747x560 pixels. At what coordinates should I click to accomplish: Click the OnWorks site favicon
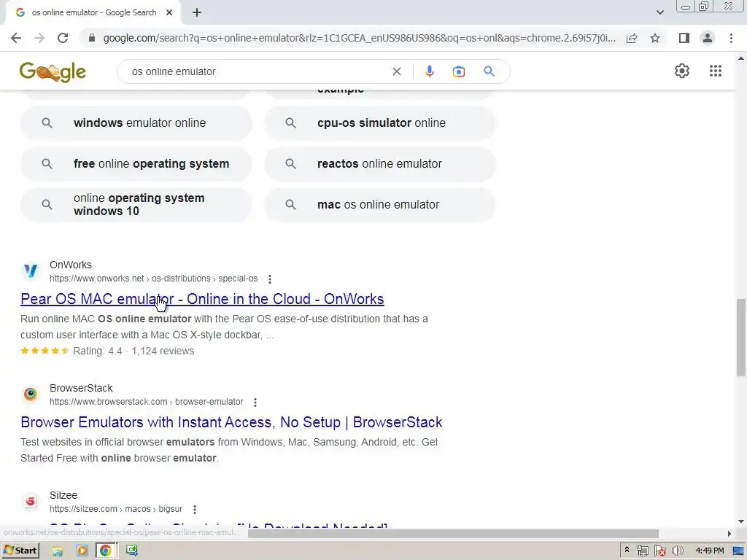31,271
